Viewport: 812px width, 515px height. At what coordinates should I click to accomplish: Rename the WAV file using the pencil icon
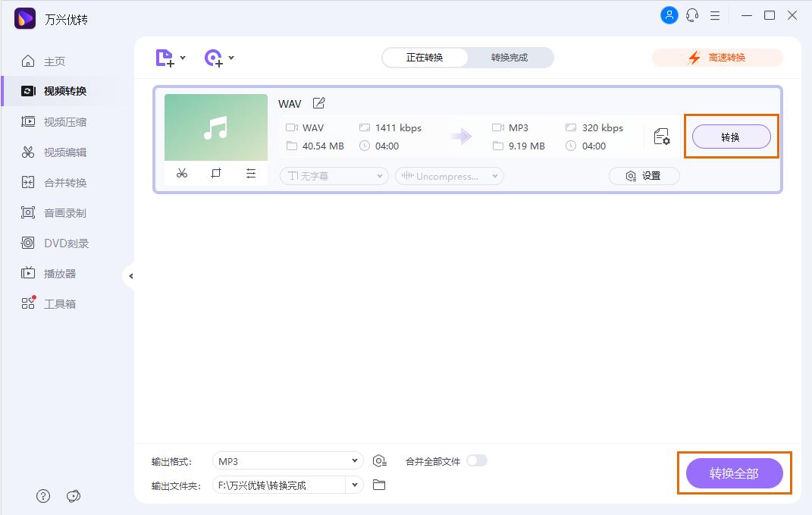pyautogui.click(x=318, y=102)
